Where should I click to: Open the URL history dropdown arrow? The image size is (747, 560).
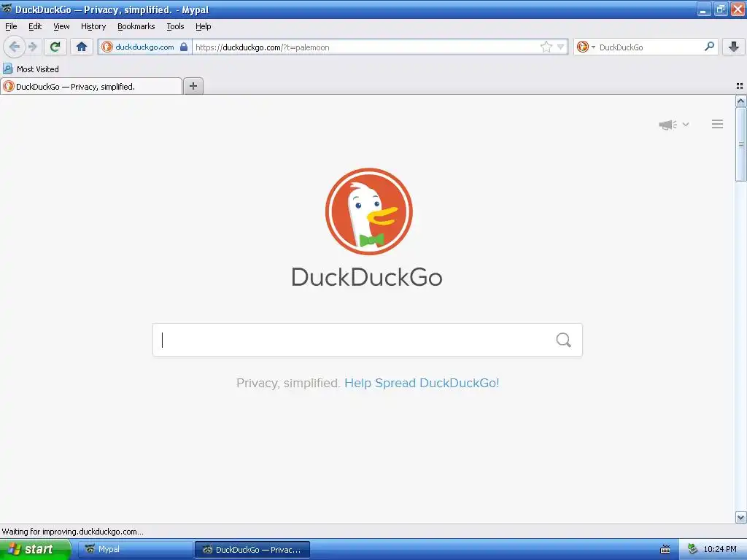pyautogui.click(x=561, y=47)
